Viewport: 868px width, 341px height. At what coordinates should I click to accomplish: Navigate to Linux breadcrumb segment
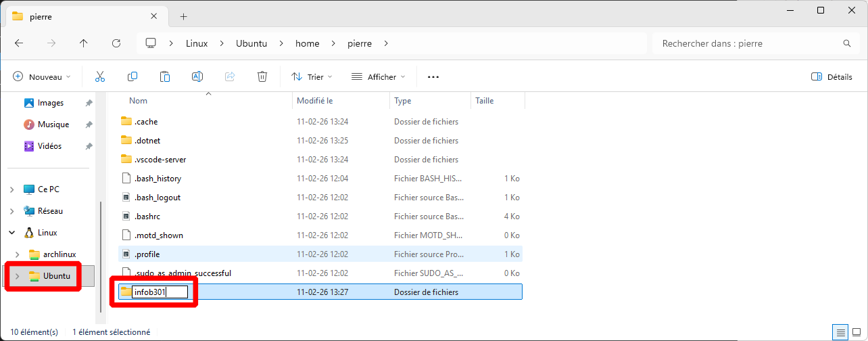[197, 43]
